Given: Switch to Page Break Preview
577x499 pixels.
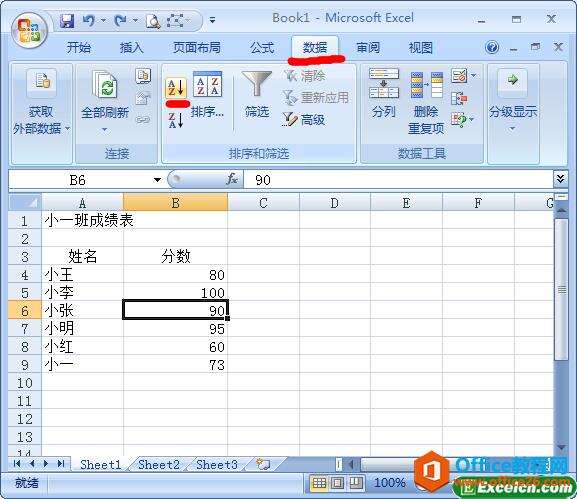Looking at the screenshot, I should click(x=355, y=482).
